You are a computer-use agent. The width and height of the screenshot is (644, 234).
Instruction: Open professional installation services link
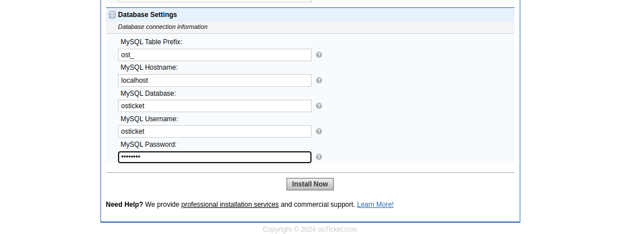[x=230, y=205]
